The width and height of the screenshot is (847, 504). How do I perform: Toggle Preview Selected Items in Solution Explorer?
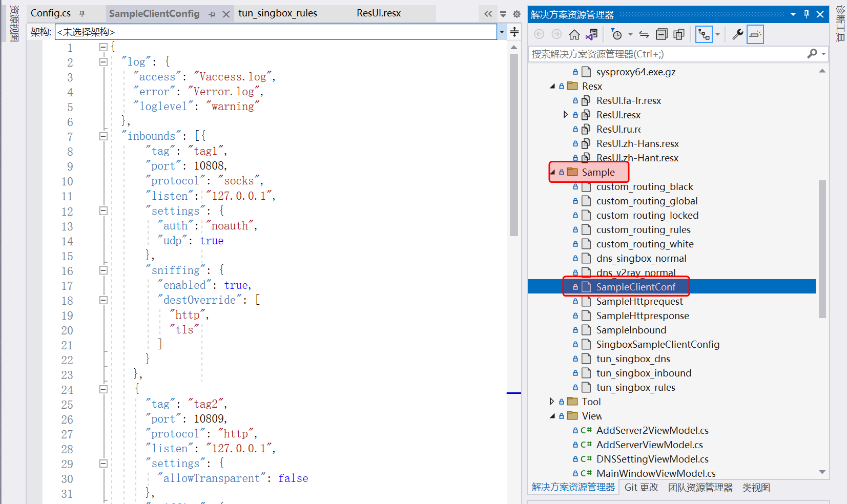click(755, 35)
